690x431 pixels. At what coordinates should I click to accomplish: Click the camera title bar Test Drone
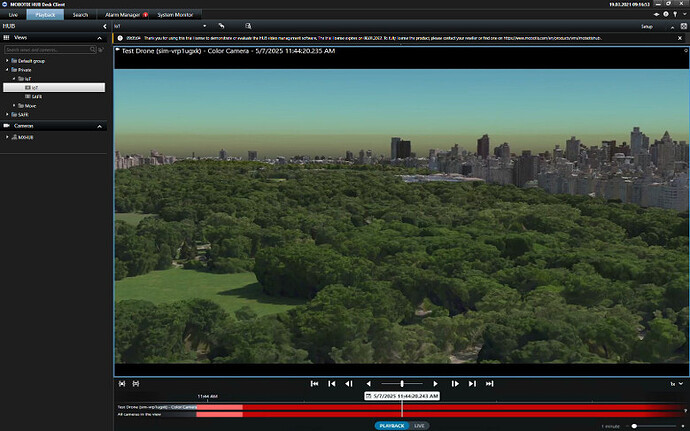(228, 51)
